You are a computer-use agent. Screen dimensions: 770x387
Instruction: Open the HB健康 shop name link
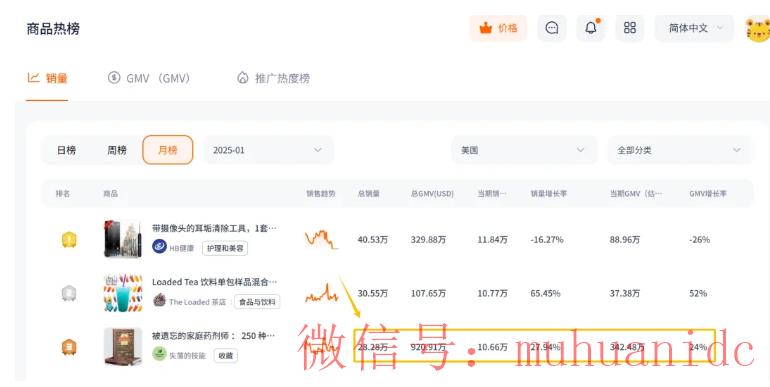coord(182,249)
